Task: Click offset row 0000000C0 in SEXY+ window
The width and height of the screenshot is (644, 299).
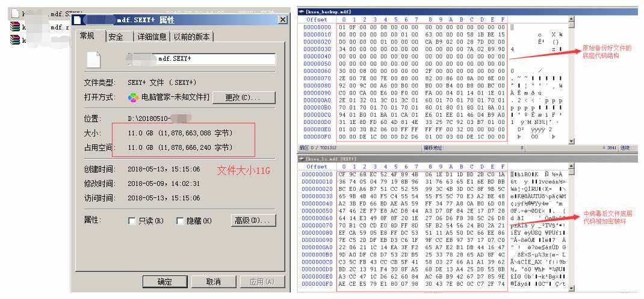Action: click(x=317, y=262)
